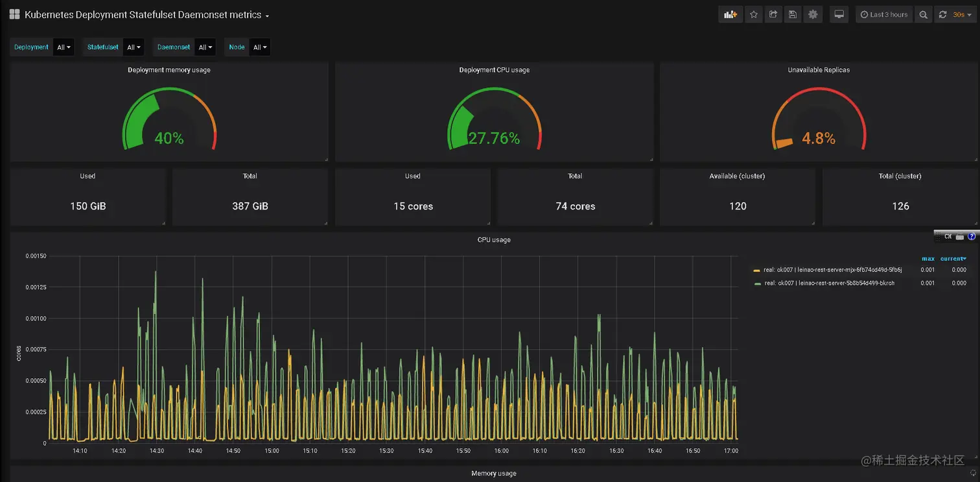Image resolution: width=980 pixels, height=482 pixels.
Task: Click the 27.76% CPU gauge
Action: [x=494, y=120]
